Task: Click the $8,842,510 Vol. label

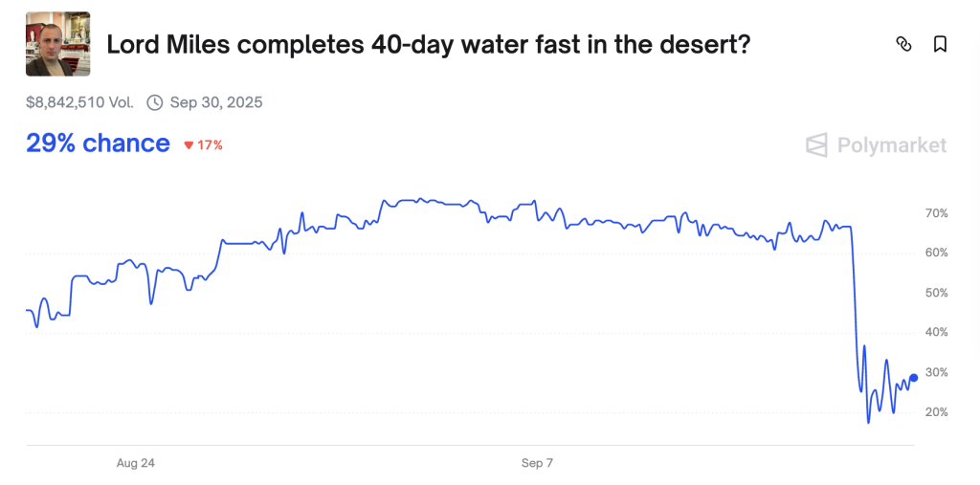Action: (80, 102)
